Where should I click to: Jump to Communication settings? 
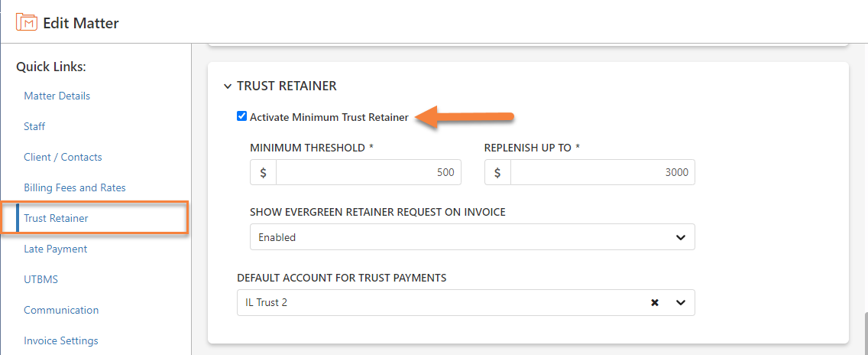pyautogui.click(x=61, y=310)
